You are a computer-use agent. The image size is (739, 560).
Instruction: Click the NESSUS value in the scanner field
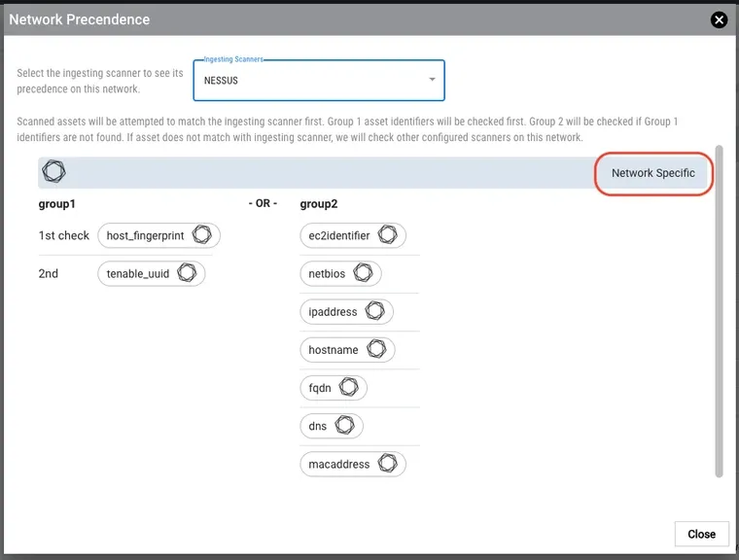[221, 81]
